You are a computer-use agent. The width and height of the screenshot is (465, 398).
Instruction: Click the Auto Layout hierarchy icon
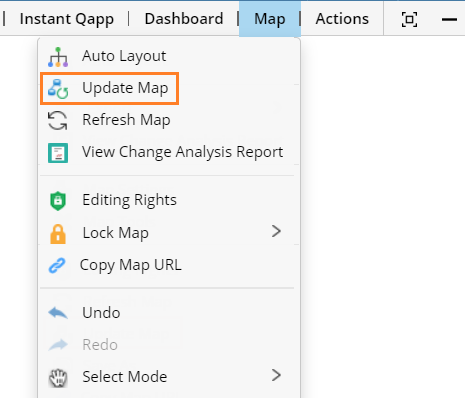[58, 57]
